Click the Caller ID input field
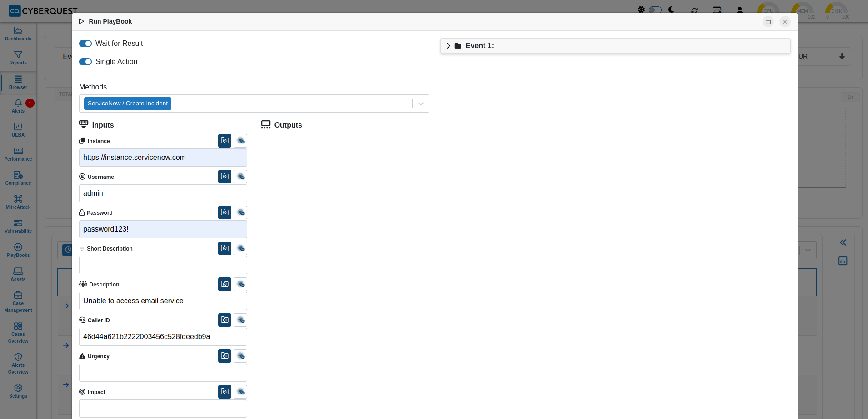The image size is (868, 419). point(163,337)
